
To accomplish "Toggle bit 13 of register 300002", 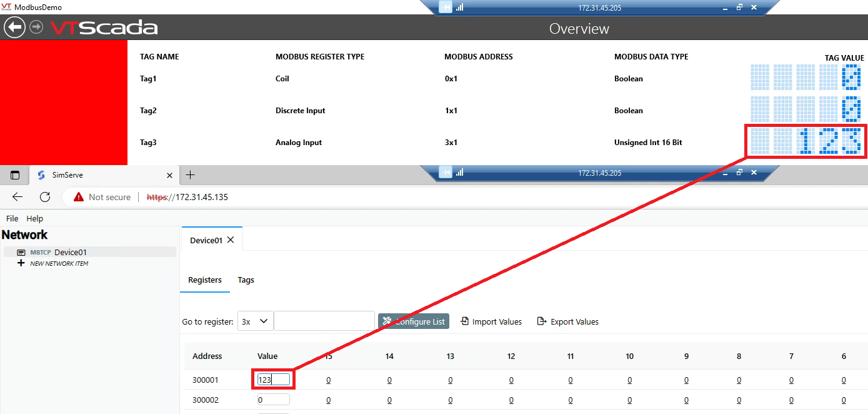I will [450, 400].
